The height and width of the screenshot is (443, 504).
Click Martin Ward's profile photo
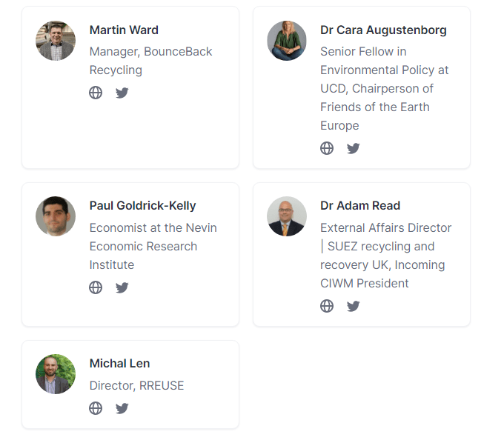point(56,41)
